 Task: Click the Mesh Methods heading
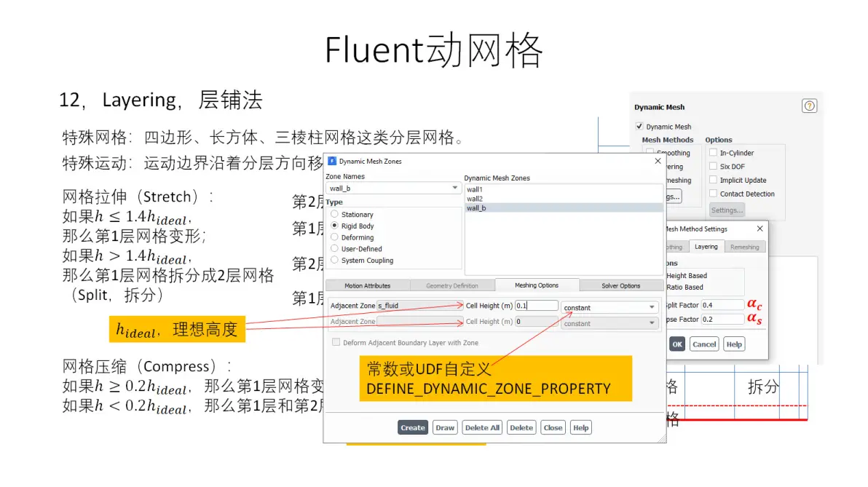tap(668, 140)
